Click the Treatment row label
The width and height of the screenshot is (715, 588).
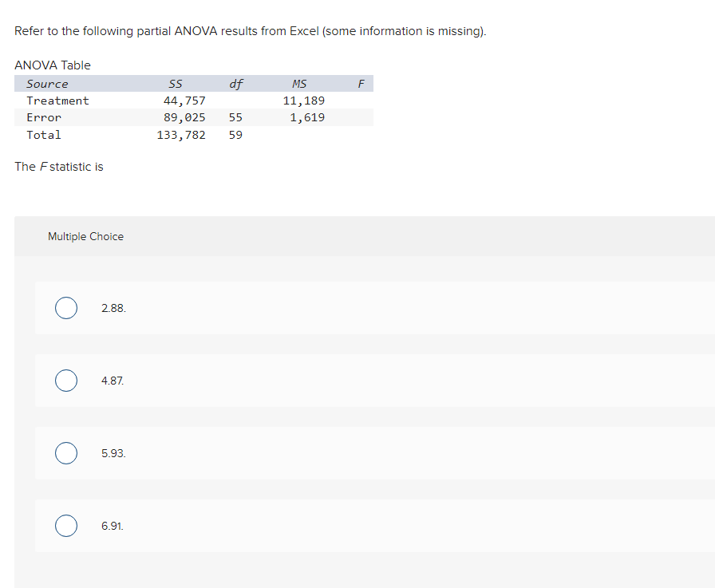(x=58, y=101)
